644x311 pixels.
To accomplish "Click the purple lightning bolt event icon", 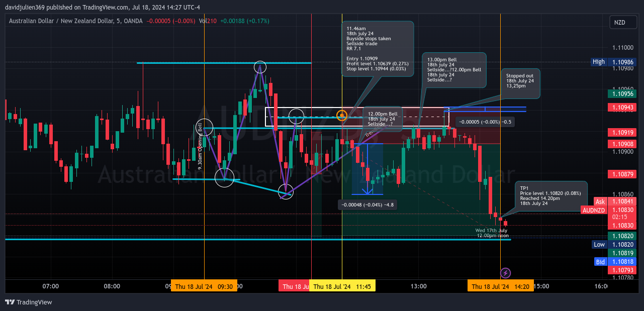I will [x=506, y=273].
